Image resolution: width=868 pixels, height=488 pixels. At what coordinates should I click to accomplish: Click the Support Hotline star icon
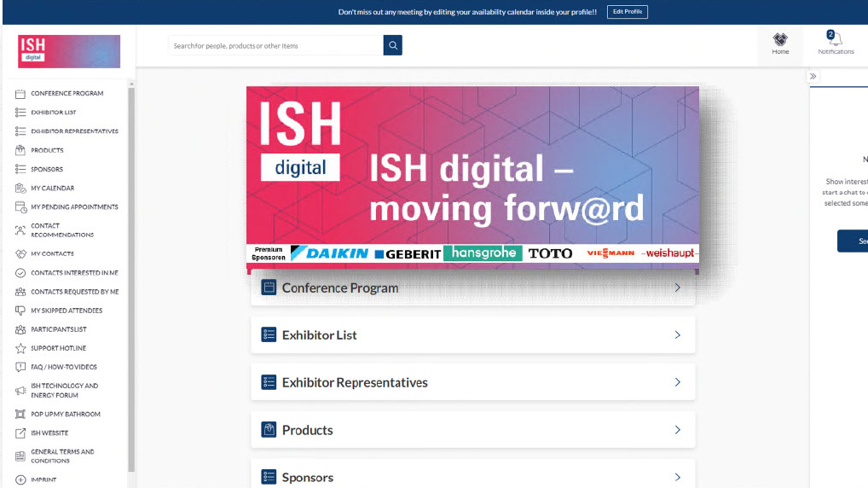[x=20, y=348]
